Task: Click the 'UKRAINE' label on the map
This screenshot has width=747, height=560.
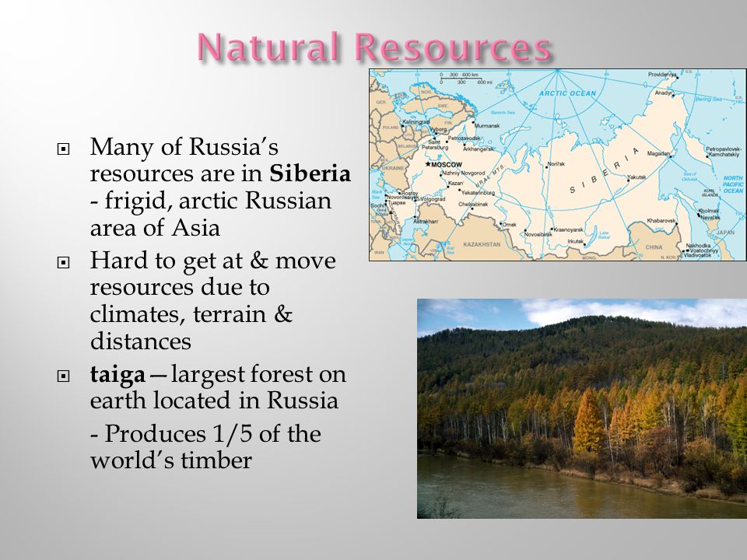Action: coord(392,168)
